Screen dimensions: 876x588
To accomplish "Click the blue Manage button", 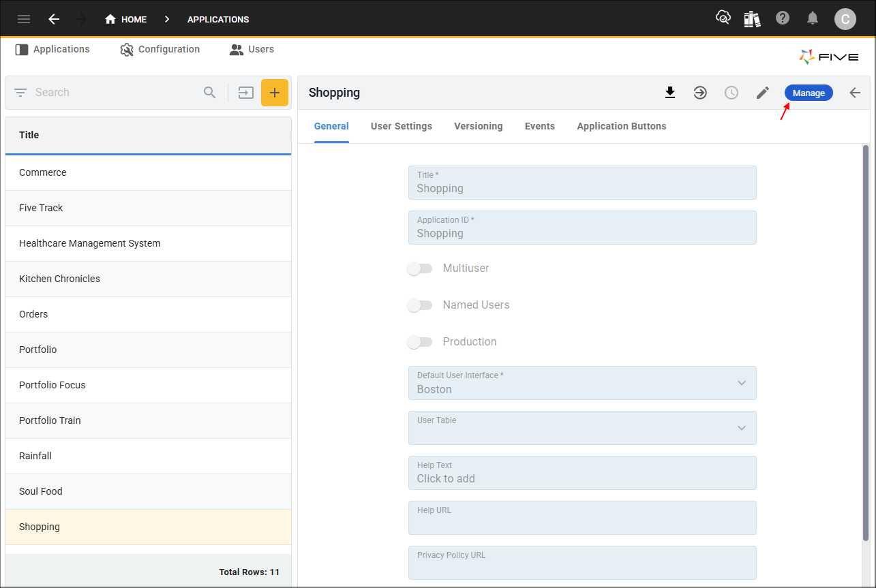I will pos(809,93).
